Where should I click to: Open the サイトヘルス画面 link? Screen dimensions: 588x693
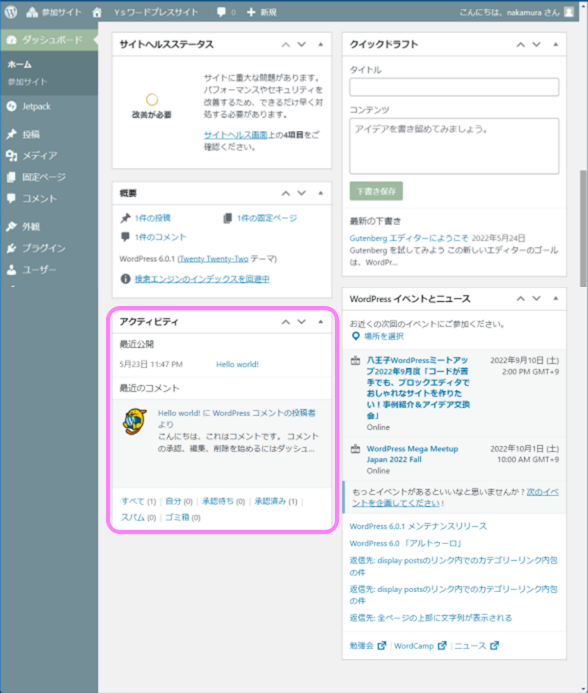click(x=236, y=135)
